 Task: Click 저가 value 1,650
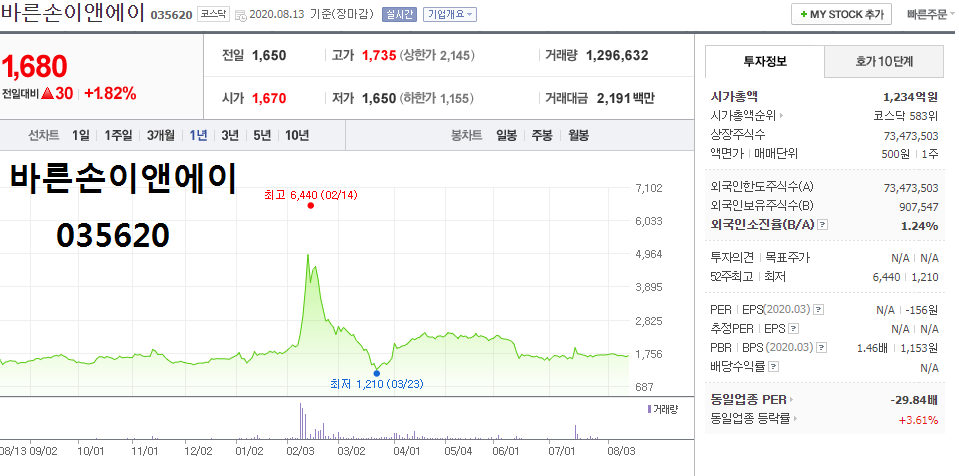point(379,98)
